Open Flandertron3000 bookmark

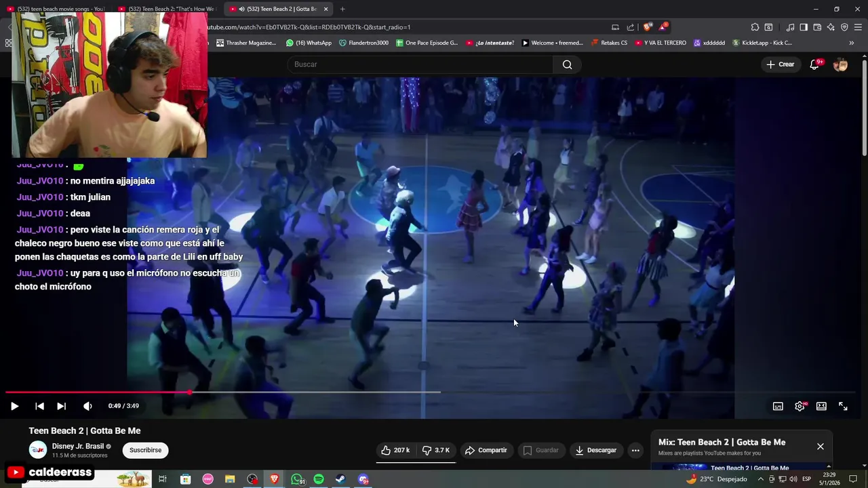pyautogui.click(x=364, y=43)
